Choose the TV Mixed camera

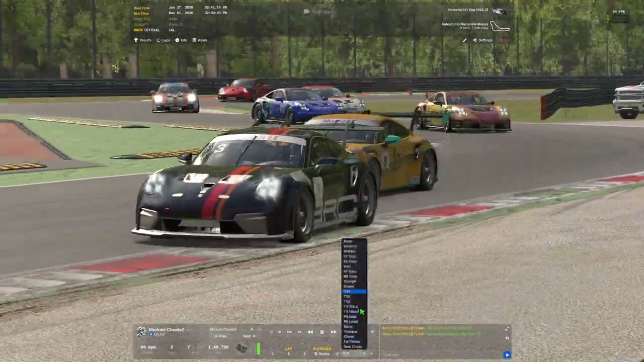pos(354,311)
